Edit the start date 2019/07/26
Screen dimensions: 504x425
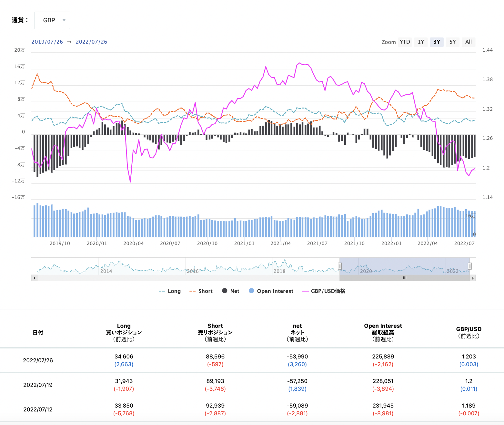tap(47, 42)
